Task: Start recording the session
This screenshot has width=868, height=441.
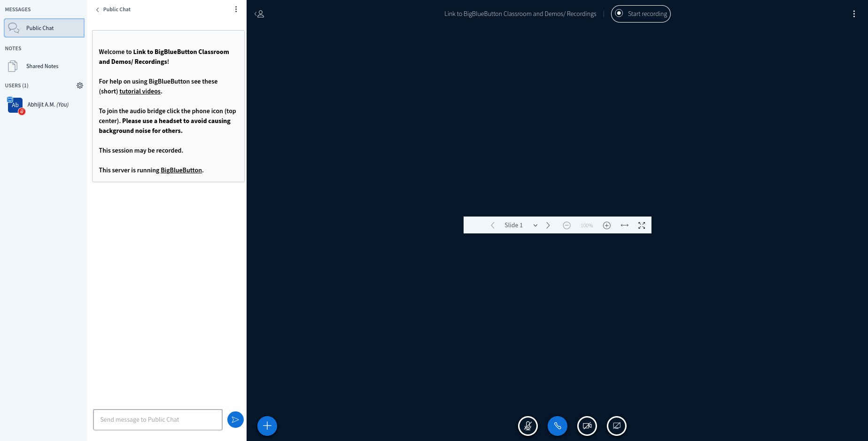Action: pyautogui.click(x=640, y=14)
